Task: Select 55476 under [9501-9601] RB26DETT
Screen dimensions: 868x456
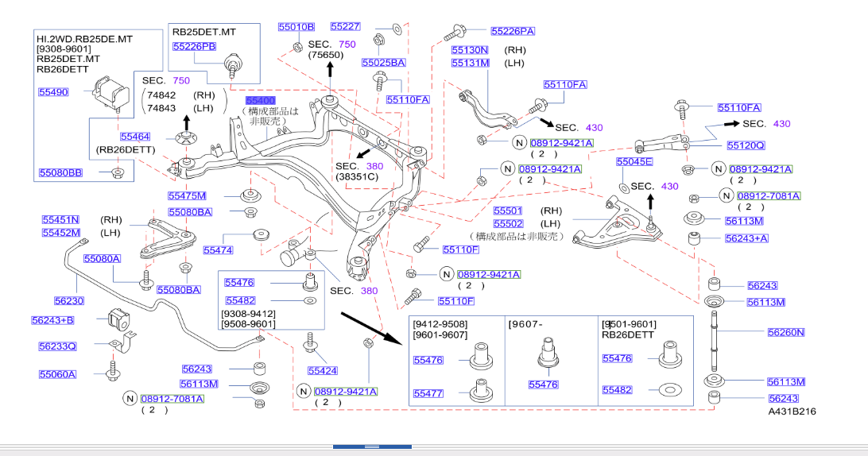Action: 618,358
